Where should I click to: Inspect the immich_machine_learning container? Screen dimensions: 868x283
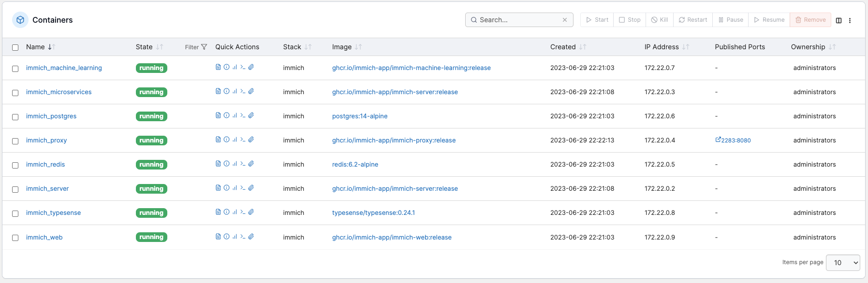point(226,67)
